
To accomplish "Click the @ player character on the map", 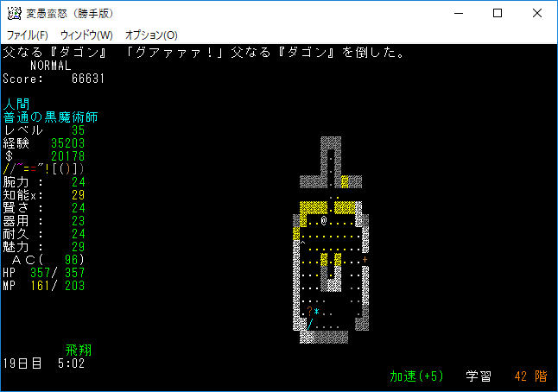I will [324, 221].
